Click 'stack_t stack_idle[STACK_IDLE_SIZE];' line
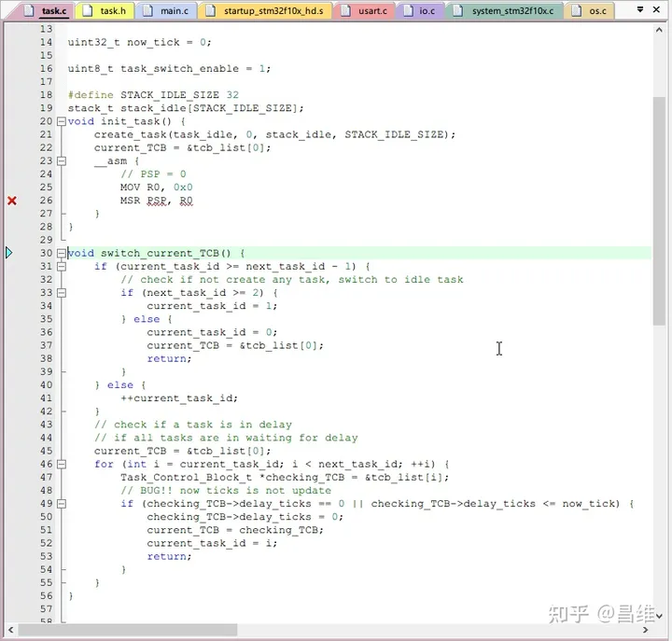 (186, 108)
